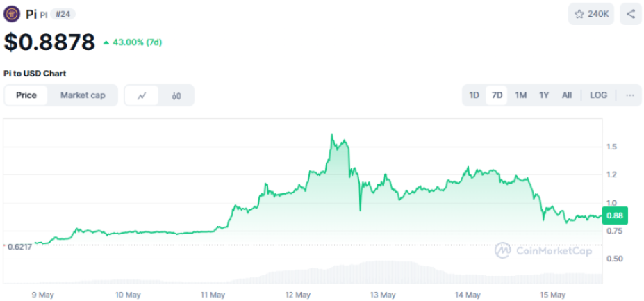Click the chart peak near 12 May
Screen dimensions: 644x301
pos(333,136)
